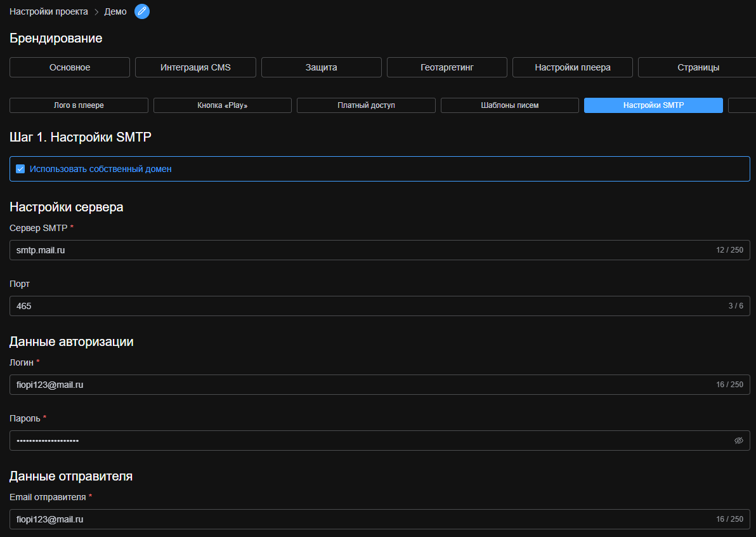Click the Использовать собственный домен label text
This screenshot has height=537, width=756.
click(100, 169)
